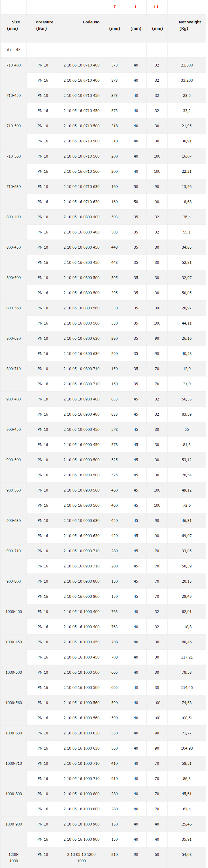Image resolution: width=208 pixels, height=868 pixels.
Task: Click the L1 column header
Action: [x=156, y=7]
